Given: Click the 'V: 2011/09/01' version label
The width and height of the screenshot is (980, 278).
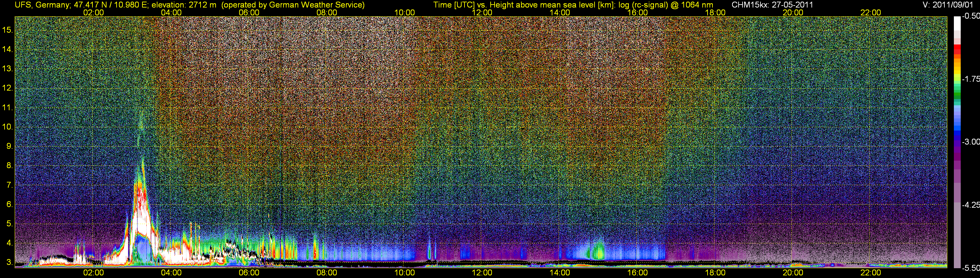Looking at the screenshot, I should [947, 5].
